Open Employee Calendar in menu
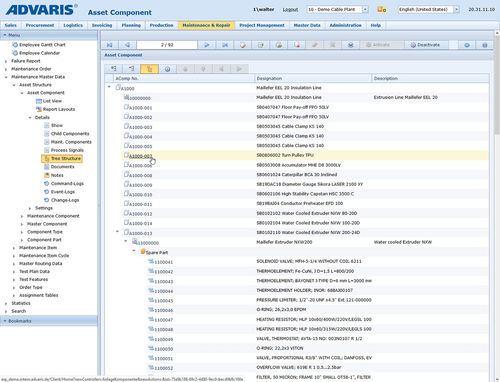Screen dimensions: 500x382 (40, 53)
